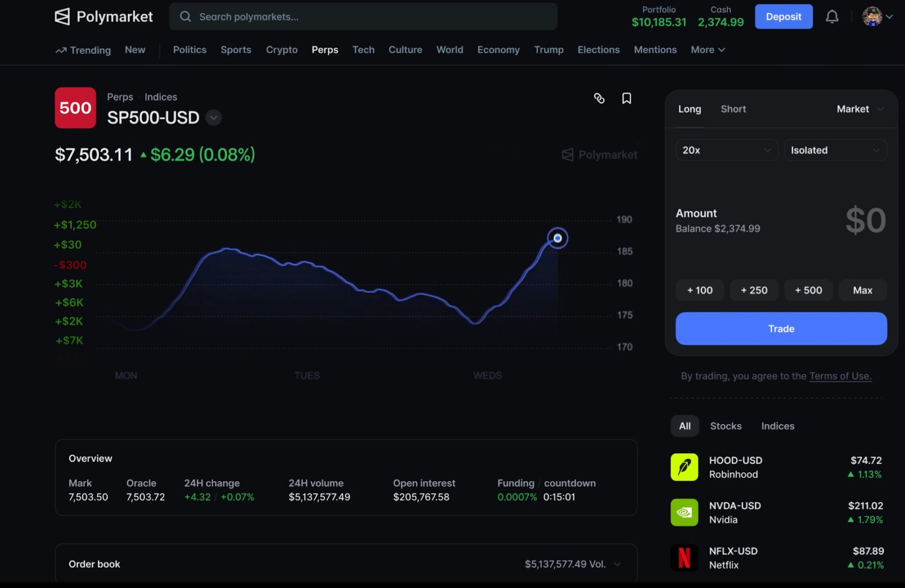Screen dimensions: 905x588
Task: Open the Market order type dropdown
Action: 860,109
